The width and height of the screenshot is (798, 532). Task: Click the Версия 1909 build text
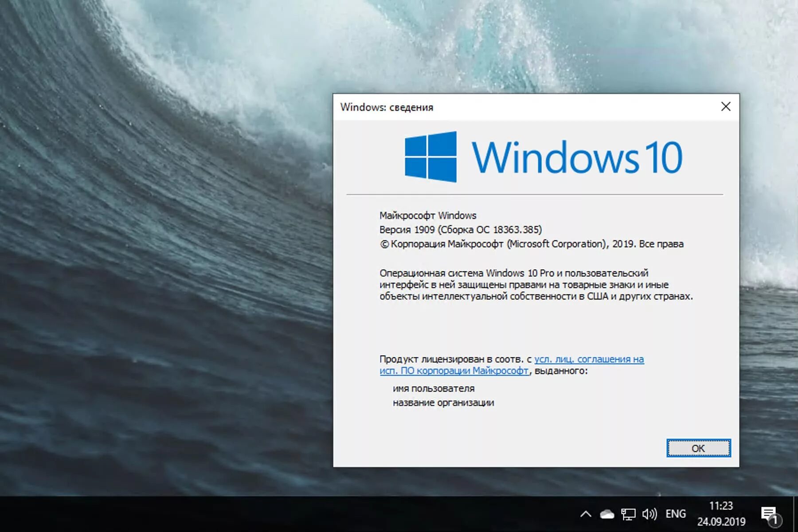pos(461,230)
